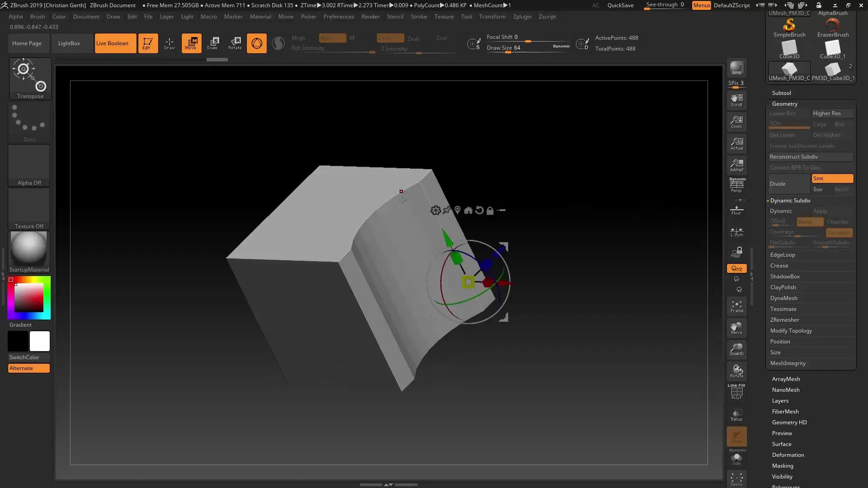Viewport: 868px width, 488px height.
Task: Expand the DynaMesh subsection
Action: [x=783, y=298]
